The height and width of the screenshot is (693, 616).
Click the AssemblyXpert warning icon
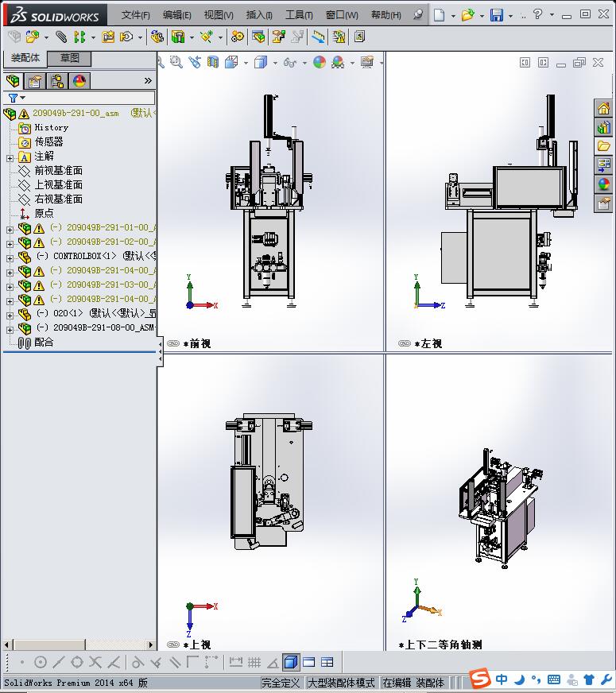tap(339, 37)
